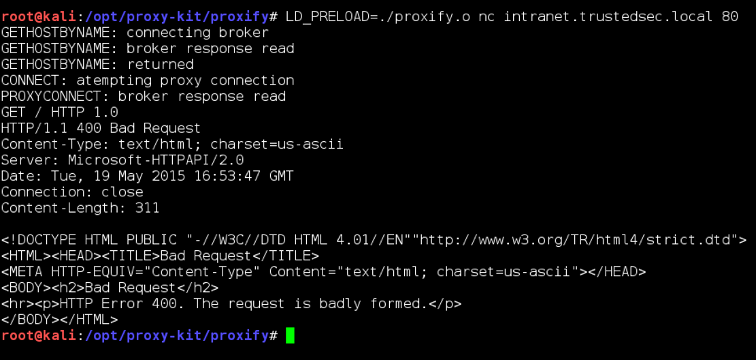Image resolution: width=756 pixels, height=360 pixels.
Task: Click the 'CONNECT: atempting proxy connection' line
Action: pos(148,80)
